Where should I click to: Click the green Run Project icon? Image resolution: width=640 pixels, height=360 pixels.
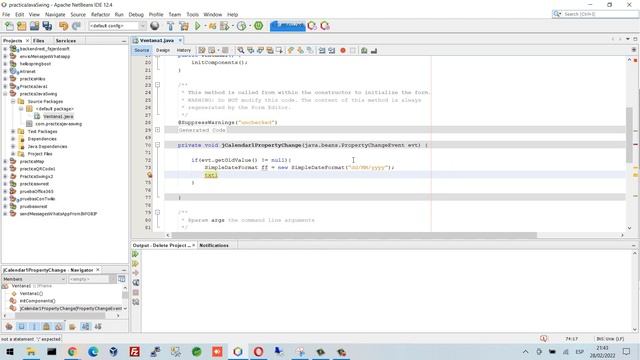click(x=198, y=26)
